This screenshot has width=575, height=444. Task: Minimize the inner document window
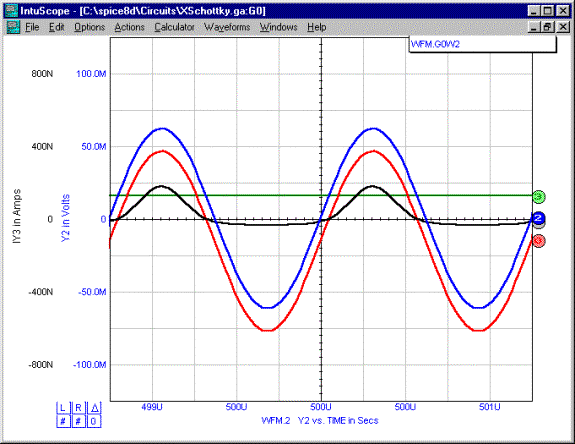[x=534, y=27]
